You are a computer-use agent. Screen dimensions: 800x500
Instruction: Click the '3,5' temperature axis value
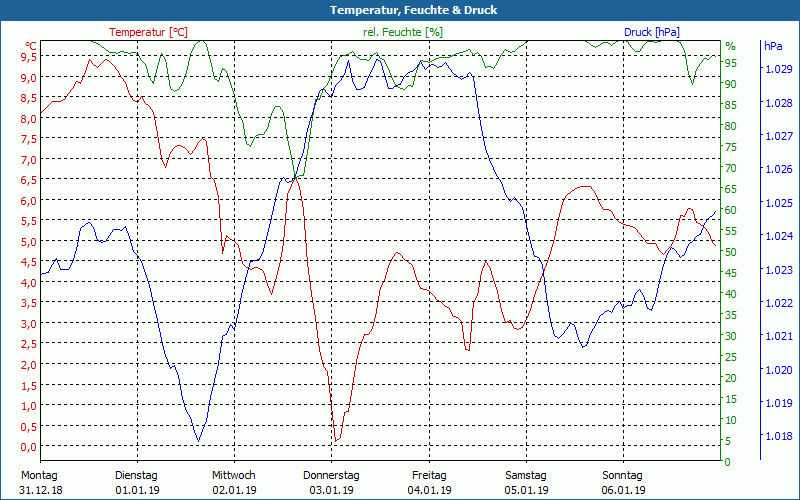click(x=29, y=303)
